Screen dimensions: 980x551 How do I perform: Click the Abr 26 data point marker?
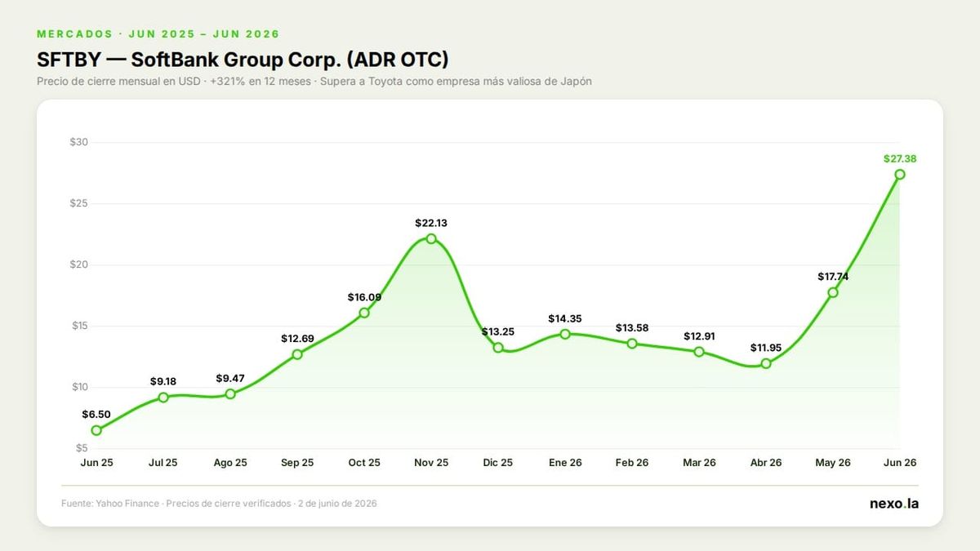point(766,363)
